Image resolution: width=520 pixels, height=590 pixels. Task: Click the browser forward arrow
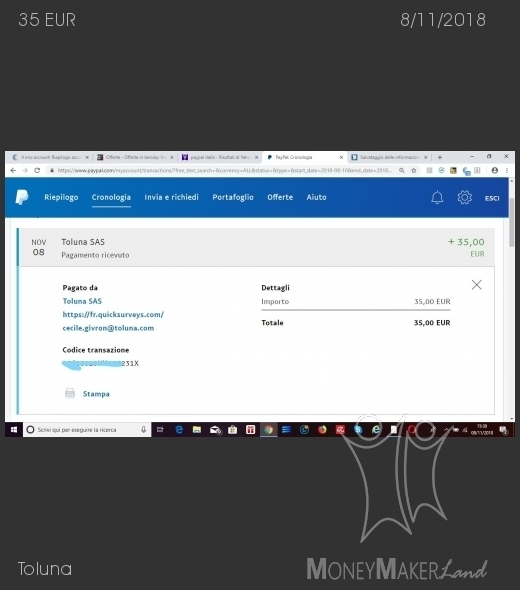(25, 170)
